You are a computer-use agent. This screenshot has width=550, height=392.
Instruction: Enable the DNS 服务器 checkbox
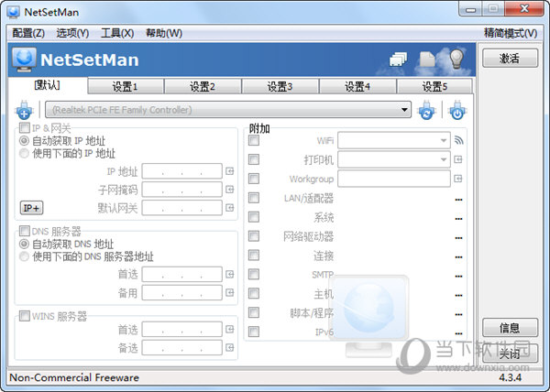pyautogui.click(x=25, y=231)
